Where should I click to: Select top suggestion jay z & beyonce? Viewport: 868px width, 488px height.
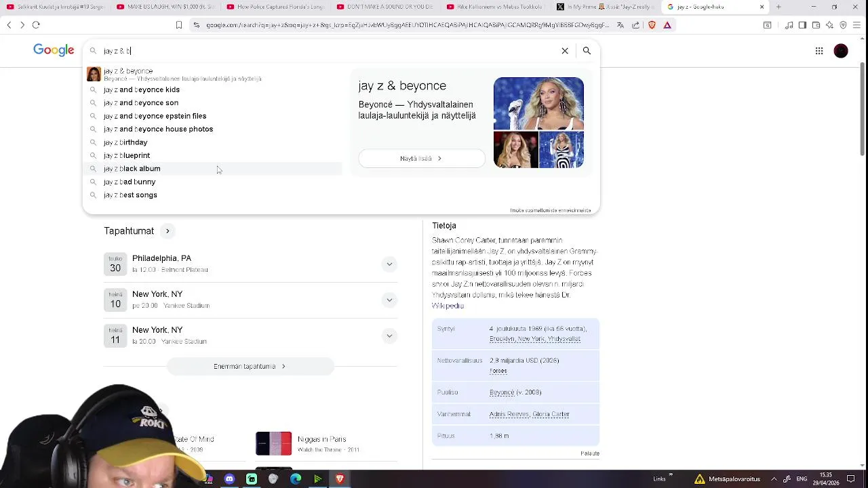click(x=214, y=75)
